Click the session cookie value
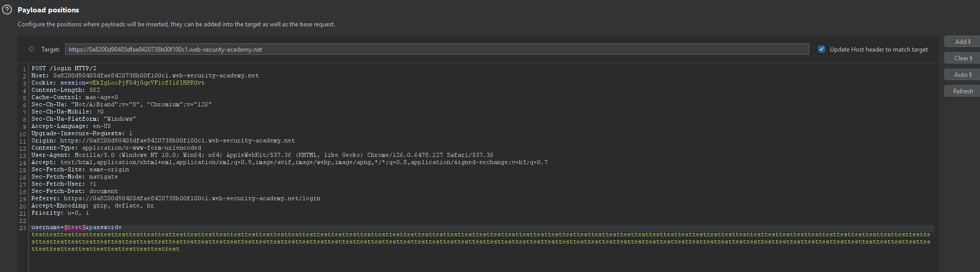This screenshot has width=980, height=272. [x=146, y=83]
